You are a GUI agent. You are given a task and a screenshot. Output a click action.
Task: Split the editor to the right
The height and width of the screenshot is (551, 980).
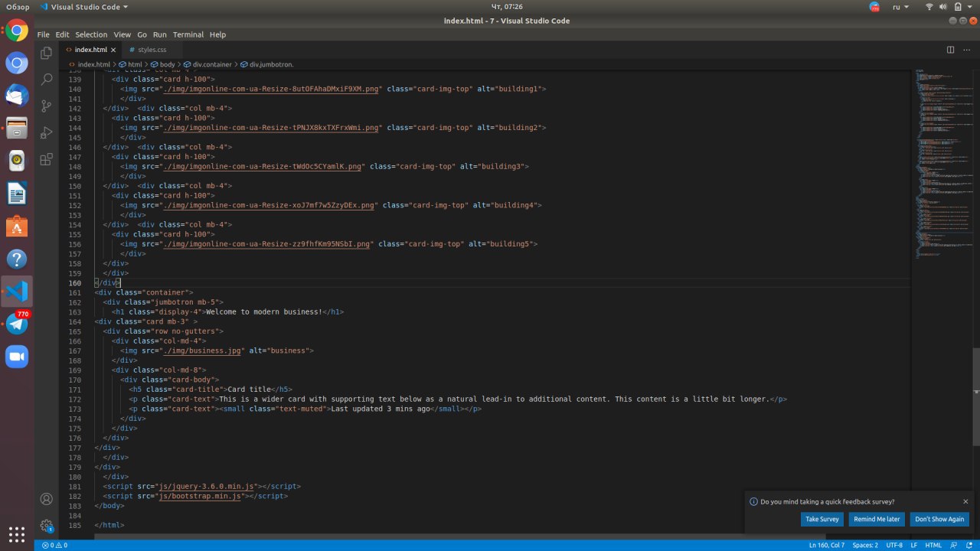pyautogui.click(x=950, y=50)
